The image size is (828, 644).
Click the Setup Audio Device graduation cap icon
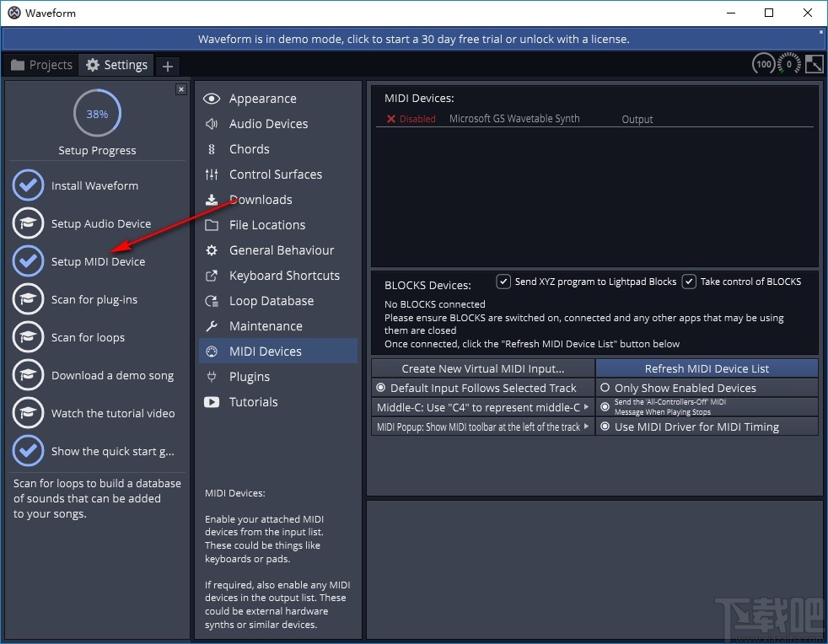point(28,223)
